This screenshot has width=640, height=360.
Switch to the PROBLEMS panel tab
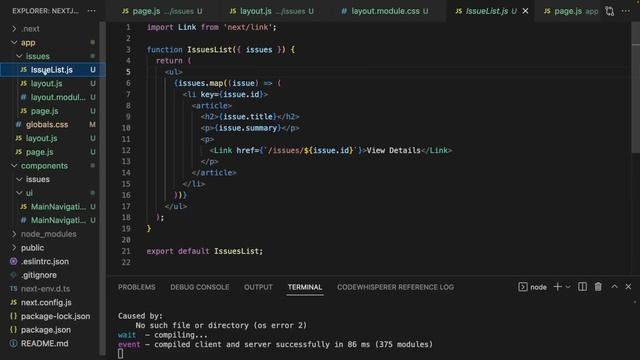pyautogui.click(x=137, y=287)
